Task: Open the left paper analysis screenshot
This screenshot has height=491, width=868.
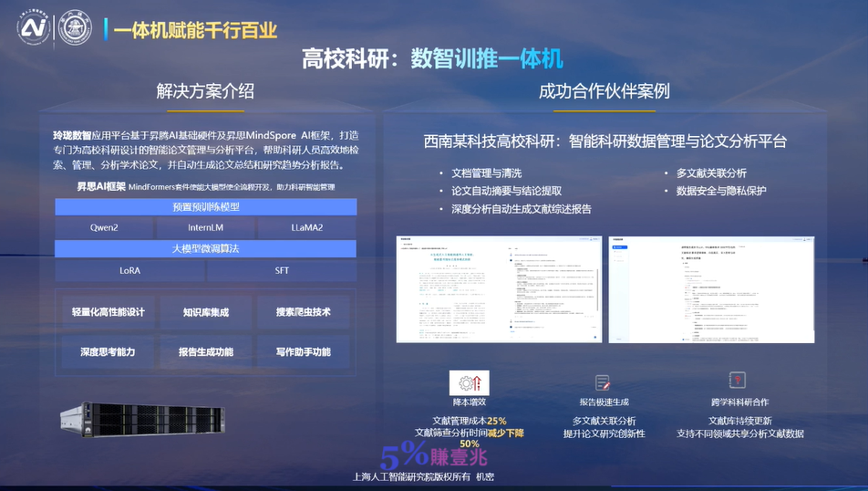Action: tap(499, 289)
